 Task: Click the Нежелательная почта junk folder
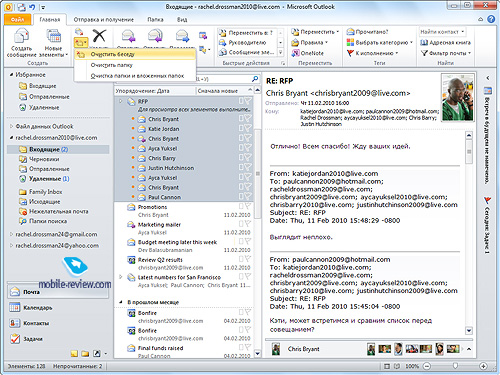click(x=54, y=211)
